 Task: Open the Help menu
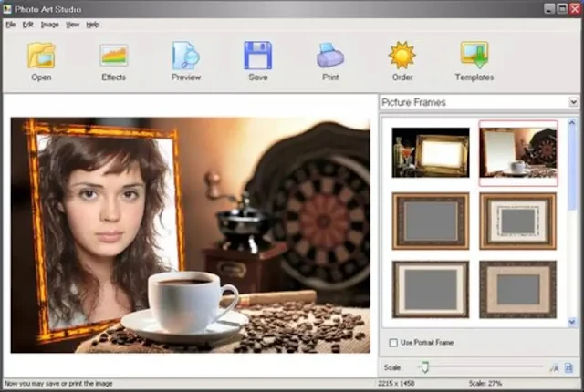pyautogui.click(x=93, y=25)
